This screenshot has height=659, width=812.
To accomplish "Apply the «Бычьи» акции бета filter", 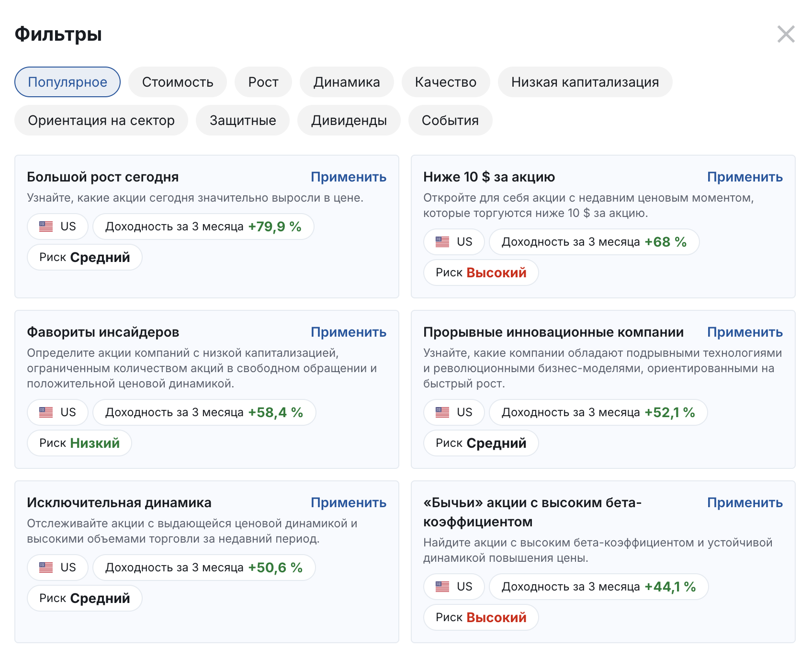I will pos(745,502).
